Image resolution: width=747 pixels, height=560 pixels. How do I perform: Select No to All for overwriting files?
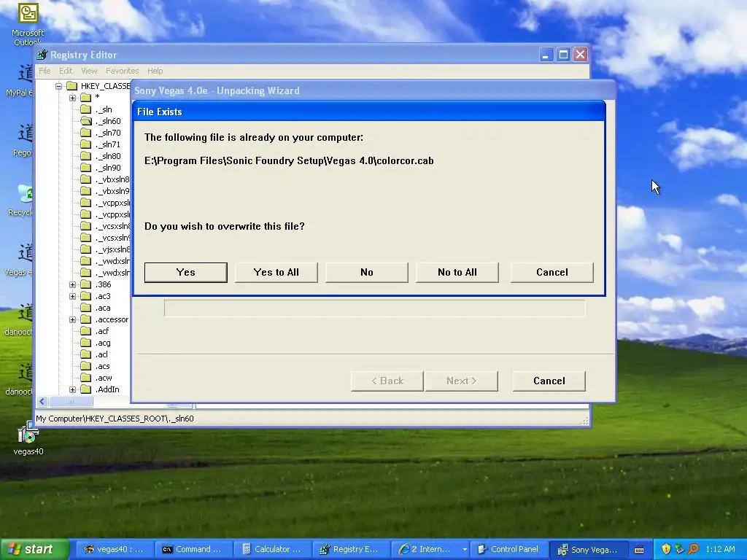coord(457,273)
